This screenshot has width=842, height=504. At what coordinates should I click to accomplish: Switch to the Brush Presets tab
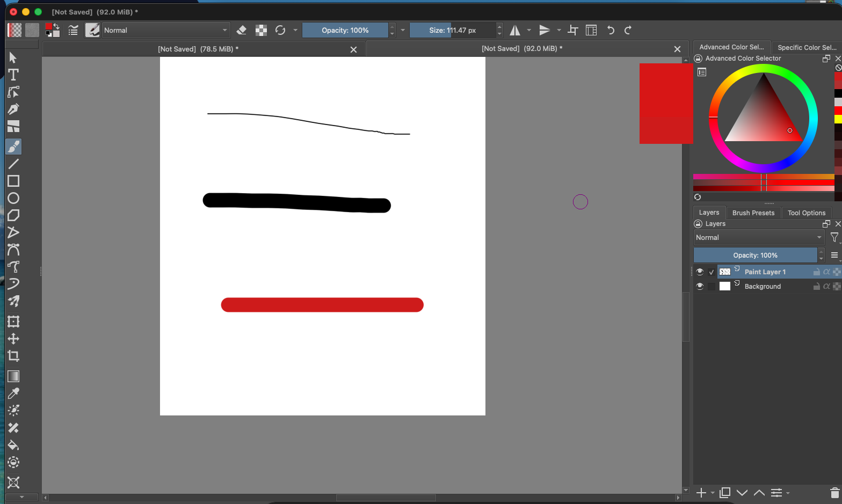(x=753, y=213)
